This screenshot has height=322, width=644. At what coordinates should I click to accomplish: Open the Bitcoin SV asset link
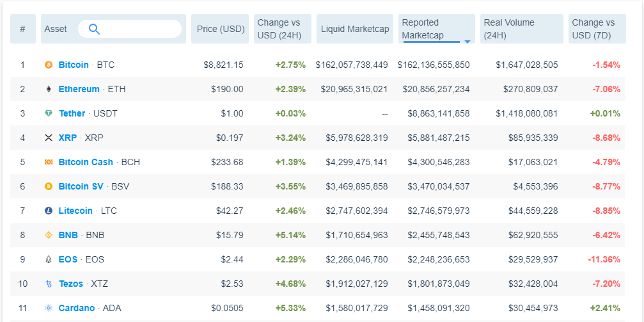click(81, 186)
